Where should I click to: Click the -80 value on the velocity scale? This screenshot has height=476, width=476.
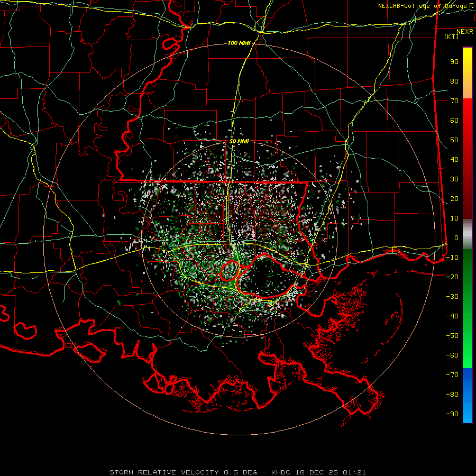coord(452,395)
